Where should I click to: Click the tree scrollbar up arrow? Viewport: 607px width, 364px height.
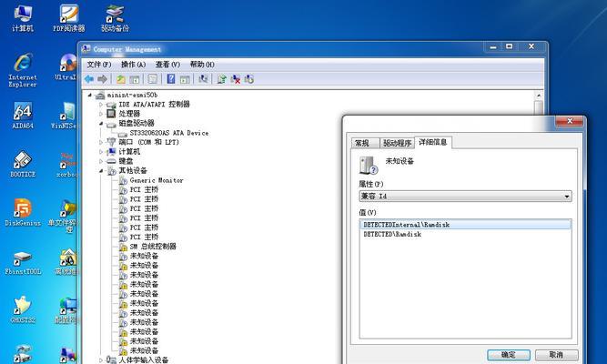point(539,96)
